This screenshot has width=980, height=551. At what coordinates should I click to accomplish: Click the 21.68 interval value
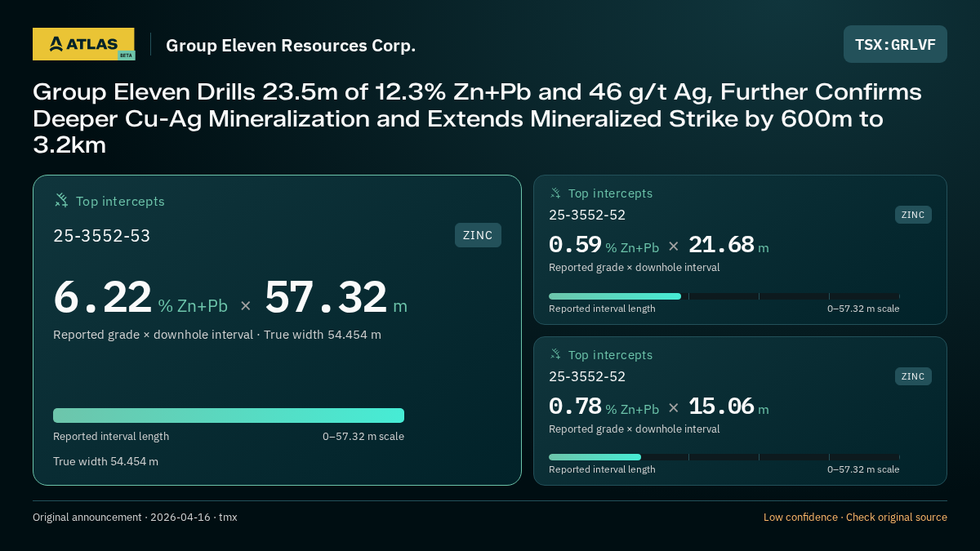pyautogui.click(x=721, y=245)
